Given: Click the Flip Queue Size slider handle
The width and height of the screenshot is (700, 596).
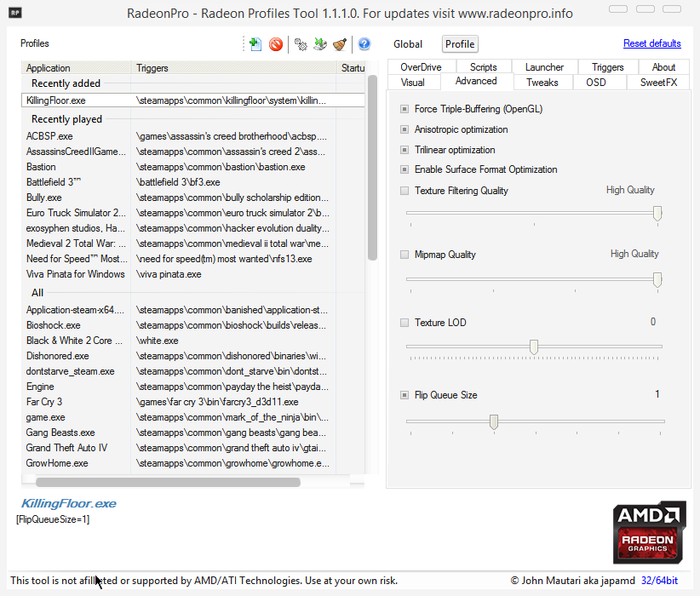Looking at the screenshot, I should click(493, 422).
